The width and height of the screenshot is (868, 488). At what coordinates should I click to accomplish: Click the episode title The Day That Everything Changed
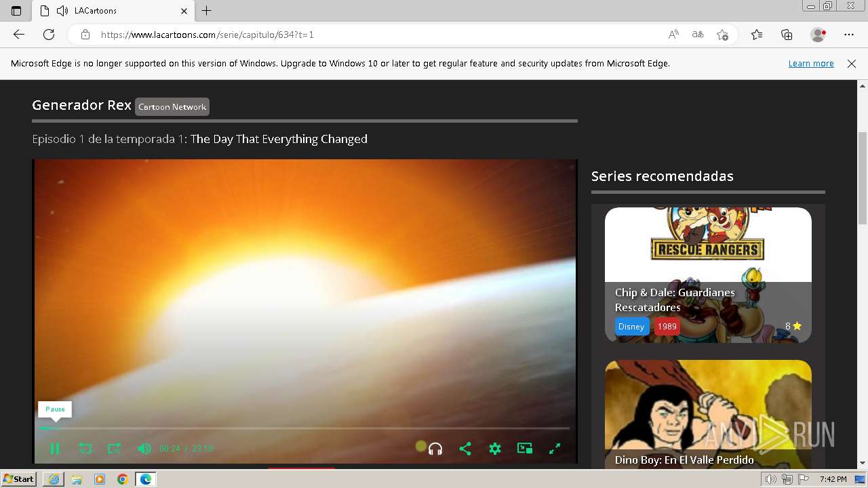[279, 139]
